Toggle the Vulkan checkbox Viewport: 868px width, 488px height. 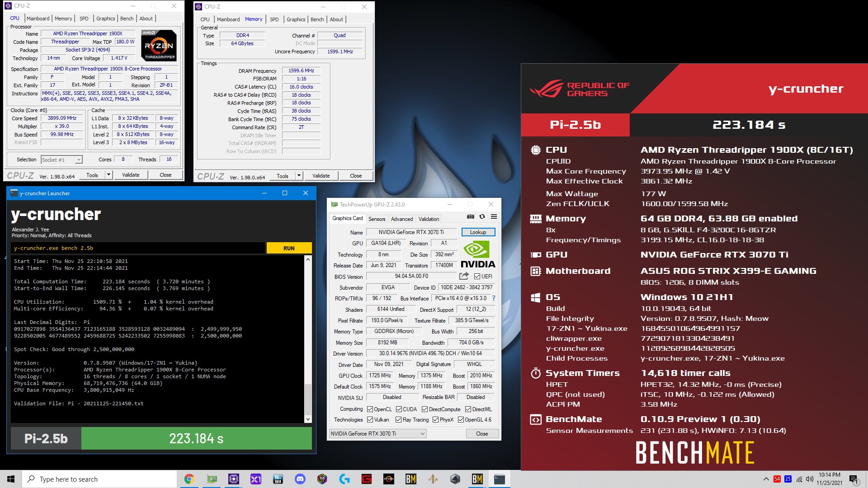pyautogui.click(x=370, y=420)
